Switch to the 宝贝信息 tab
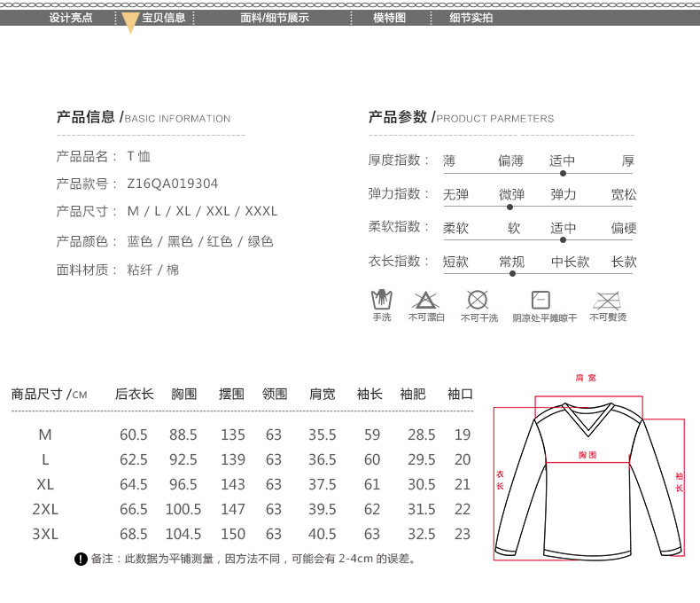This screenshot has height=603, width=700. tap(163, 18)
